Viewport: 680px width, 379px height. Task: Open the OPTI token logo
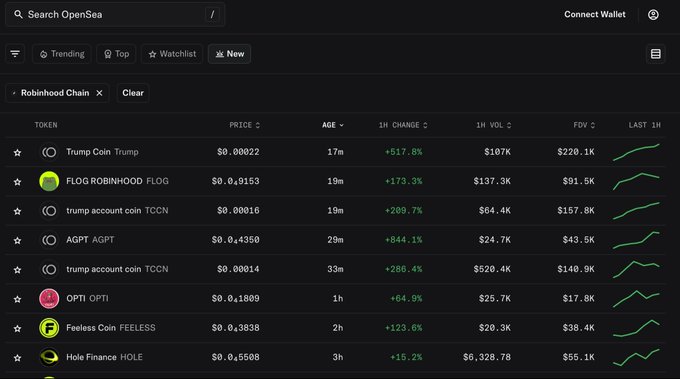pyautogui.click(x=49, y=299)
